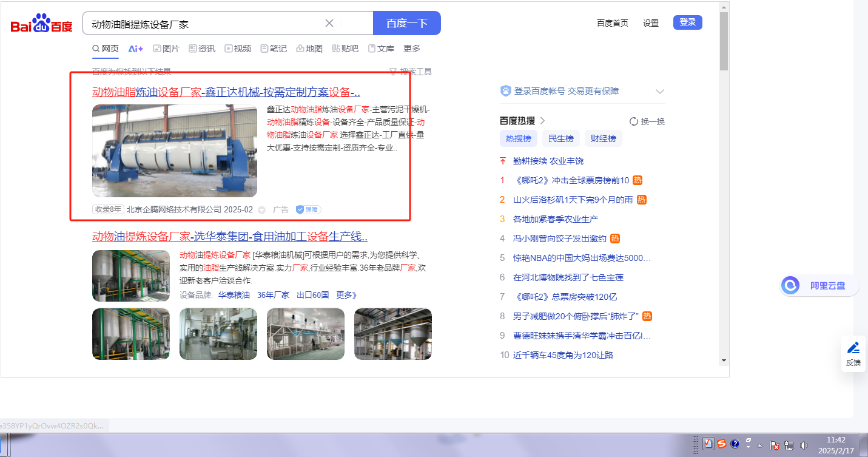Expand the 百度热搜 arrow
Image resolution: width=868 pixels, height=457 pixels.
[542, 121]
